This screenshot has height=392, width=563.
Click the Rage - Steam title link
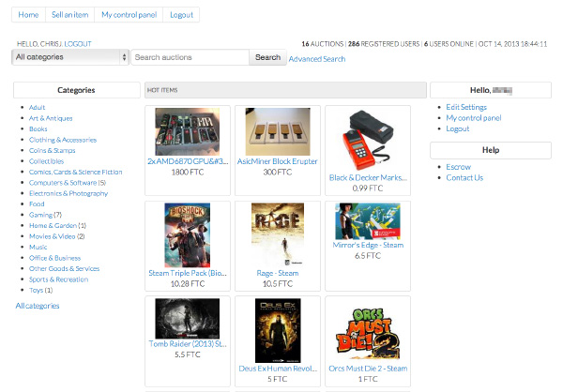(x=278, y=273)
